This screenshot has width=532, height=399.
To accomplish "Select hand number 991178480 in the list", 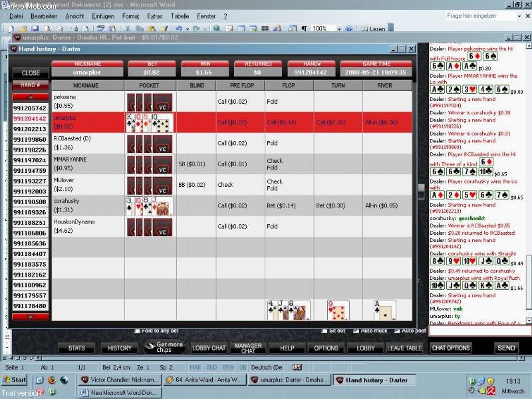I will (x=30, y=306).
